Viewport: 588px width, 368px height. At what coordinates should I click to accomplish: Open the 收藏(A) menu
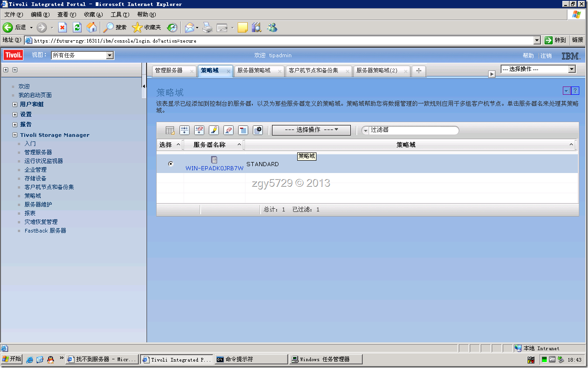tap(93, 15)
